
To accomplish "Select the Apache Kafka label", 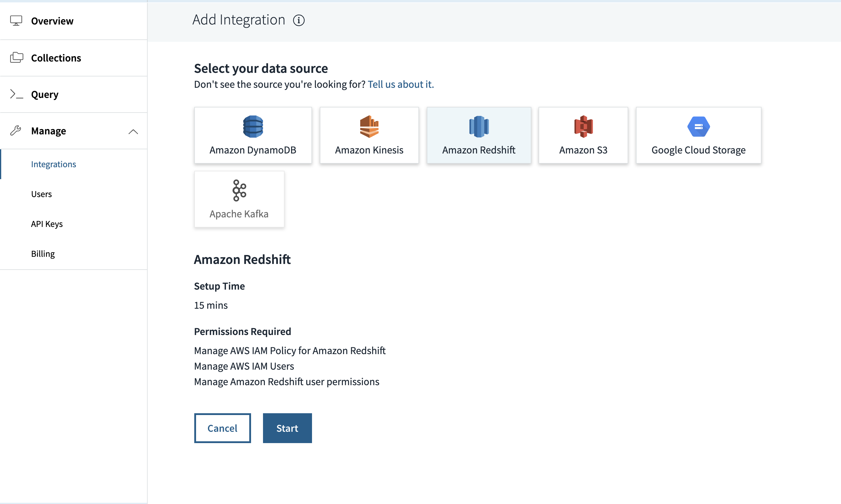I will point(239,213).
